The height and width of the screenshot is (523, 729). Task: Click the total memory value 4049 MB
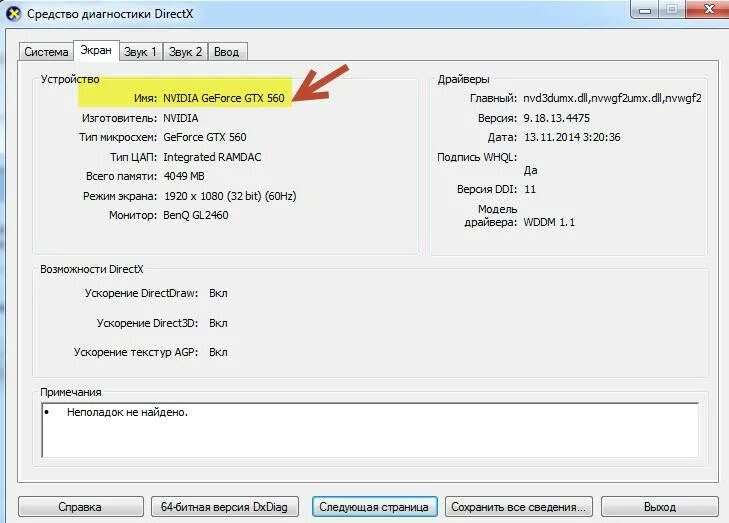pos(184,176)
